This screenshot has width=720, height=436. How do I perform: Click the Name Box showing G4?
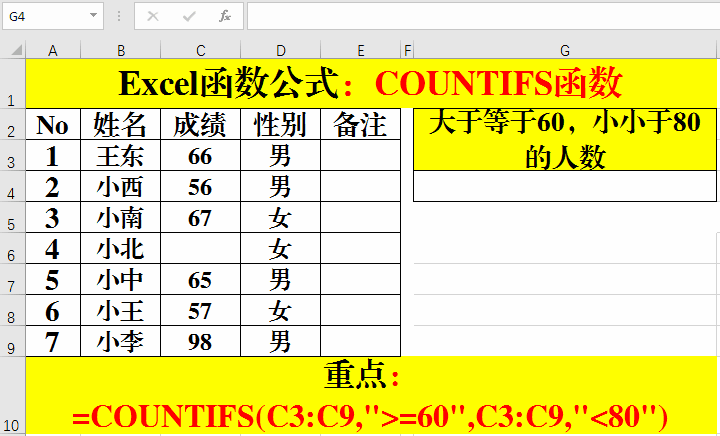53,16
